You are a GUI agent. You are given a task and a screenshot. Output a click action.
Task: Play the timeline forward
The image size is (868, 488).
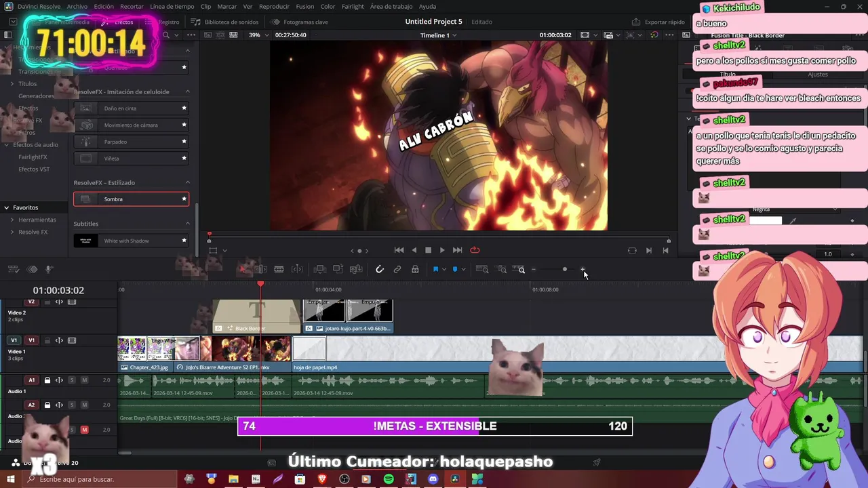442,250
